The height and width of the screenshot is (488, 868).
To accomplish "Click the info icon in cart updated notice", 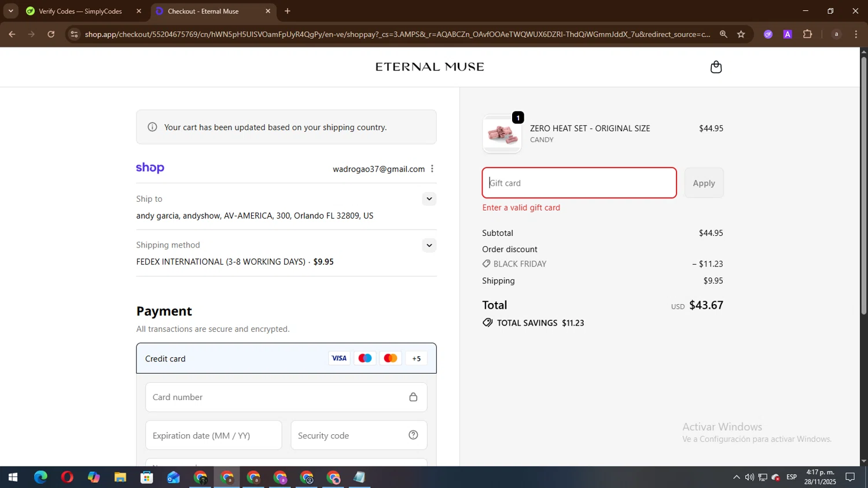I will pyautogui.click(x=152, y=127).
